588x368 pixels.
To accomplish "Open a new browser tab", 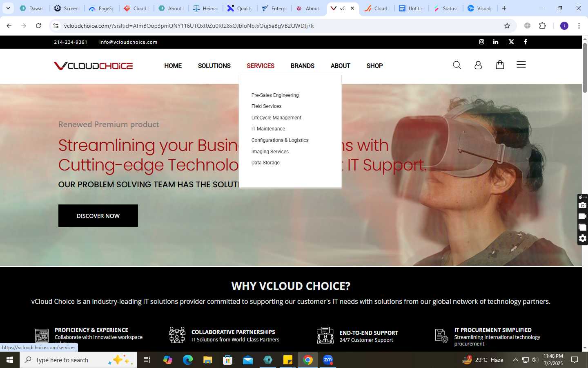I will pos(504,8).
